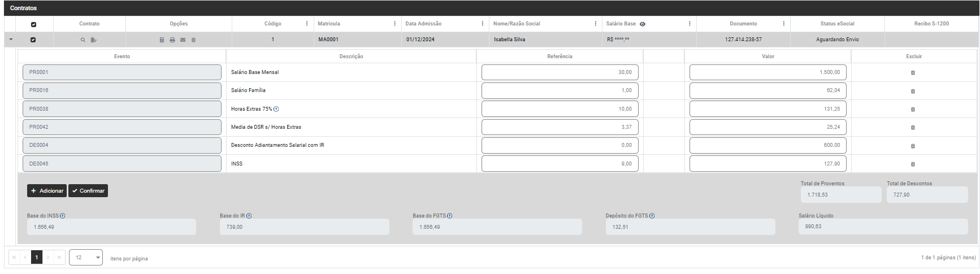The image size is (980, 274).
Task: Delete the Horas Extras 75% event row
Action: coord(913,110)
